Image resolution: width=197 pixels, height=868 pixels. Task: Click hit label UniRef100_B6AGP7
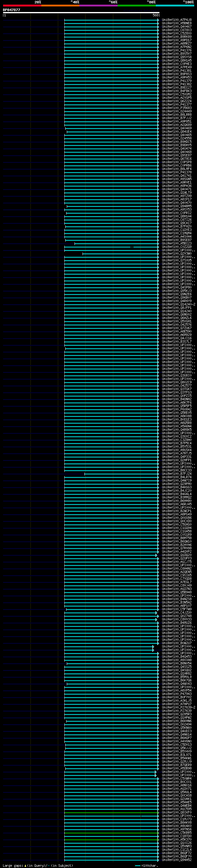176,738
